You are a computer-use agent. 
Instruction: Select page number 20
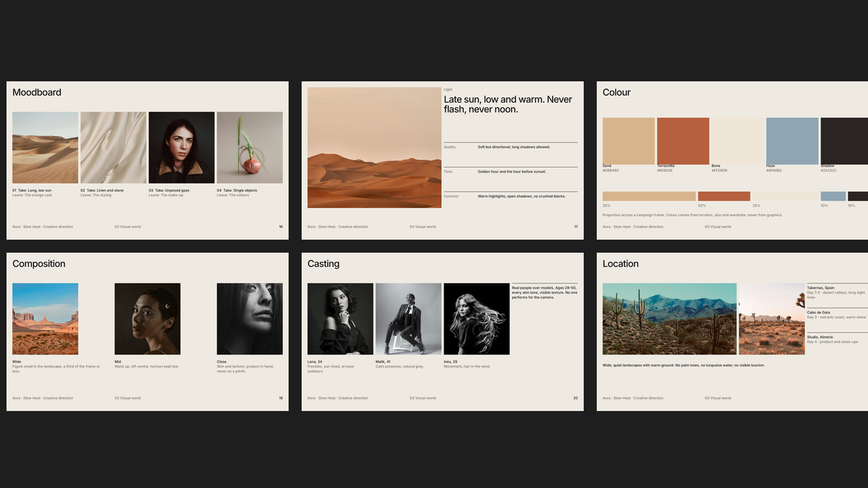pos(576,398)
